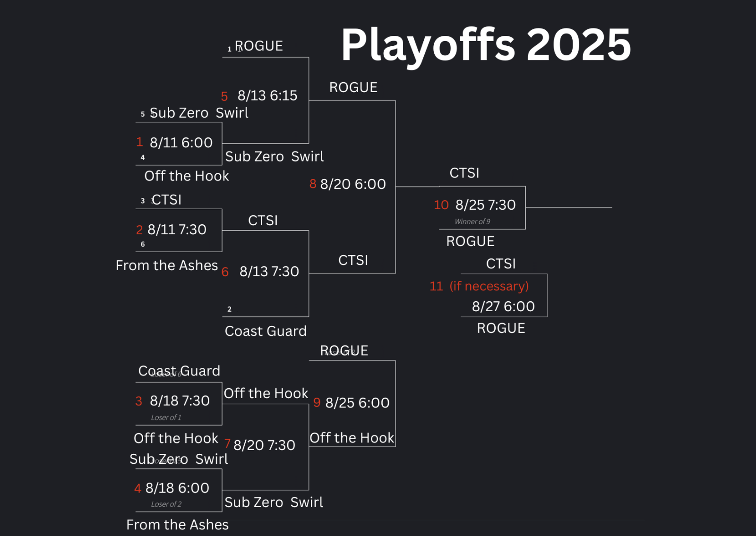Click the red game number 10
Image resolution: width=756 pixels, height=536 pixels.
click(441, 205)
